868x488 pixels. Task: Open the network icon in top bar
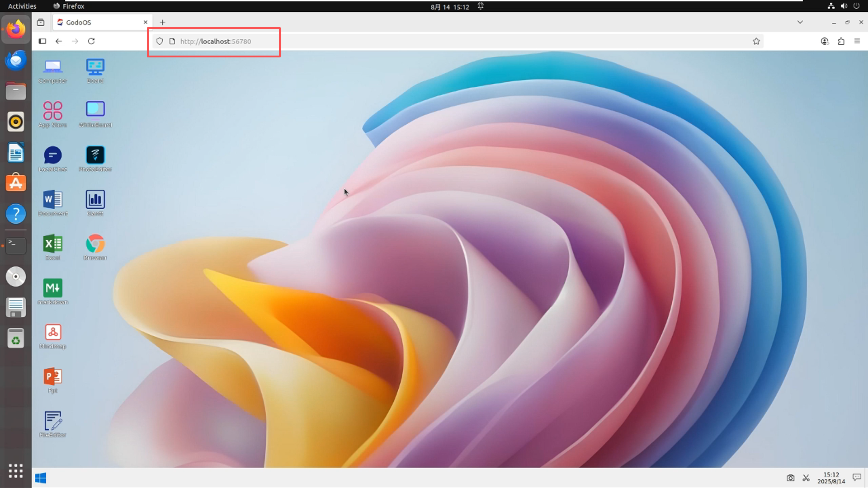click(831, 6)
